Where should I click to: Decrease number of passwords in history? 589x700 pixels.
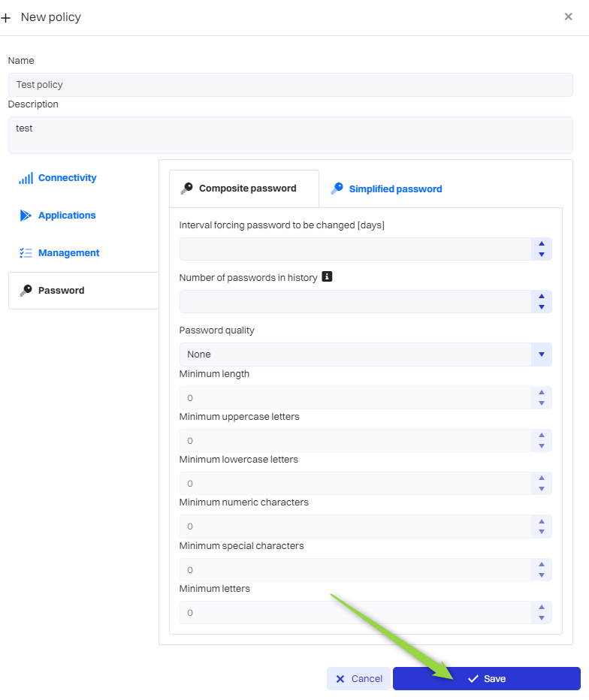coord(542,307)
